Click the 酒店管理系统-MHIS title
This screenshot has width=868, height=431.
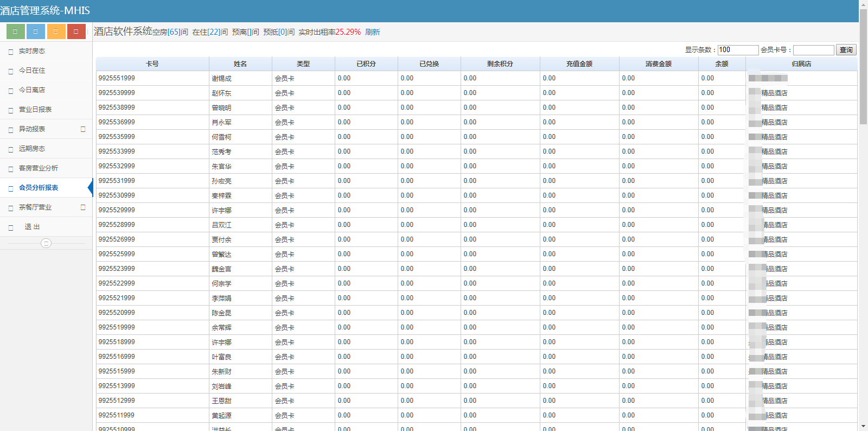pos(45,10)
